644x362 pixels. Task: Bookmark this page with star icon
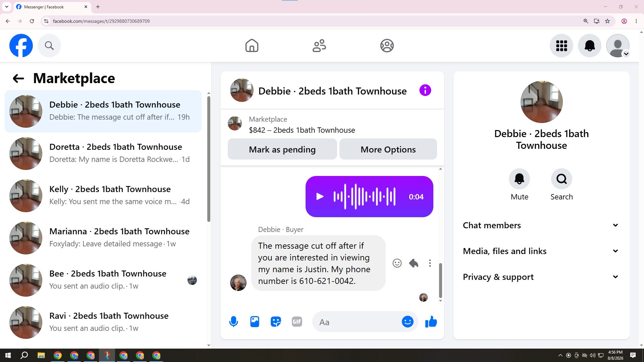tap(607, 21)
